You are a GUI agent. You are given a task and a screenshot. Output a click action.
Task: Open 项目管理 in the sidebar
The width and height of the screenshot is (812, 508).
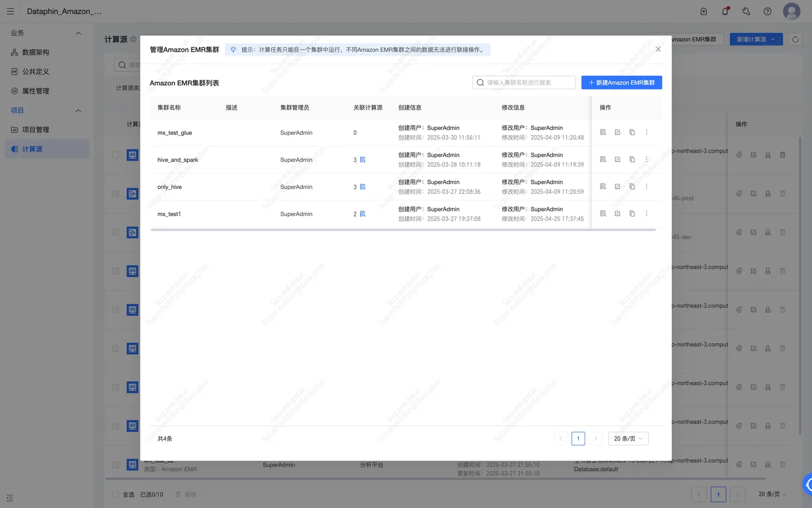point(47,129)
